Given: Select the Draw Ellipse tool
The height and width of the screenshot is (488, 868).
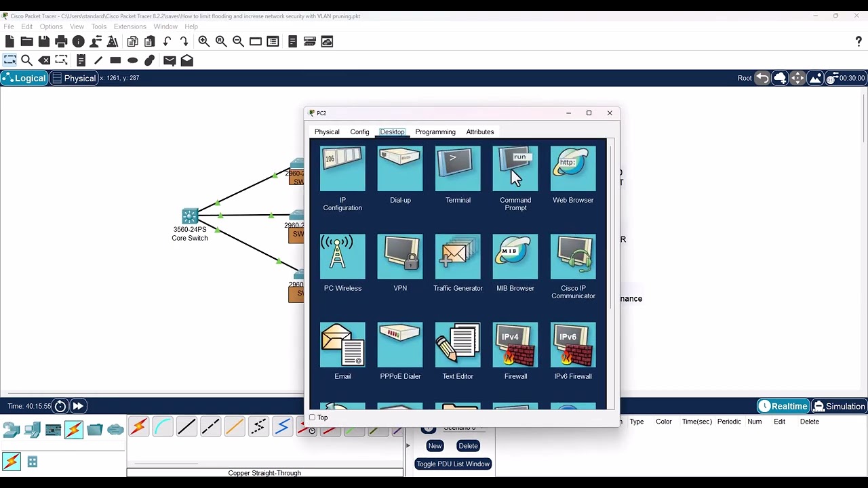Looking at the screenshot, I should click(x=132, y=60).
